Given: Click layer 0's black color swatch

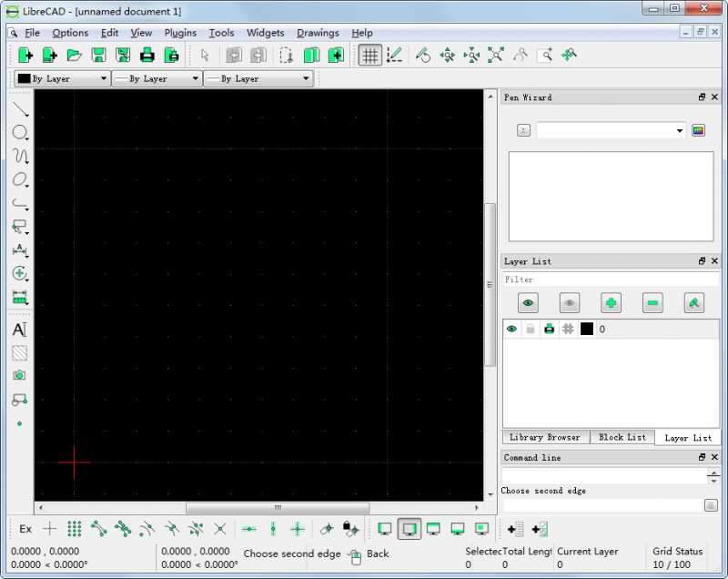Looking at the screenshot, I should pyautogui.click(x=588, y=329).
